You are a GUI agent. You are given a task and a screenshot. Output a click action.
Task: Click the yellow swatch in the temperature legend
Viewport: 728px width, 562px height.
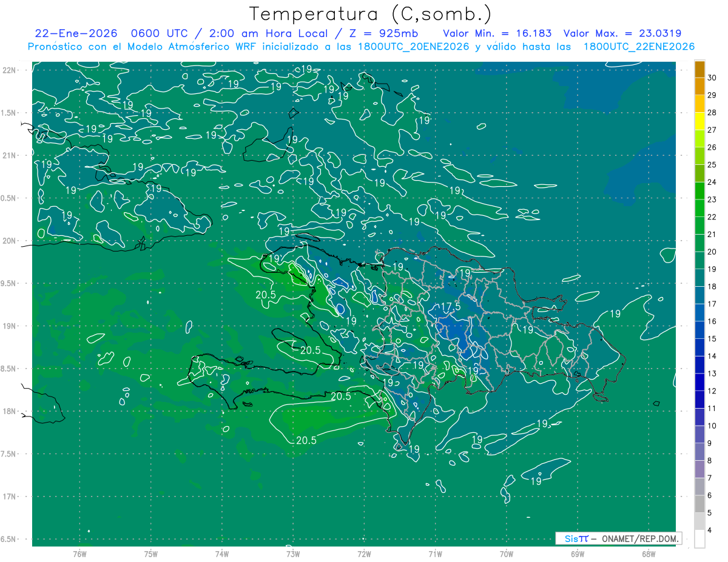pos(699,121)
